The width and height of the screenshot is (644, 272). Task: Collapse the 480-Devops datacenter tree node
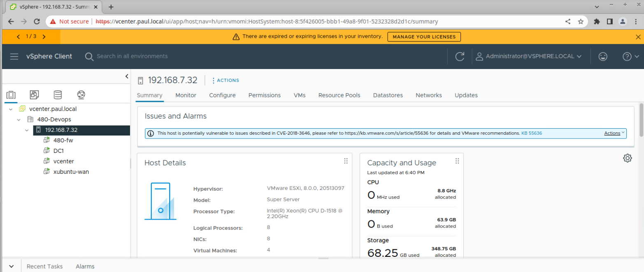click(x=19, y=120)
